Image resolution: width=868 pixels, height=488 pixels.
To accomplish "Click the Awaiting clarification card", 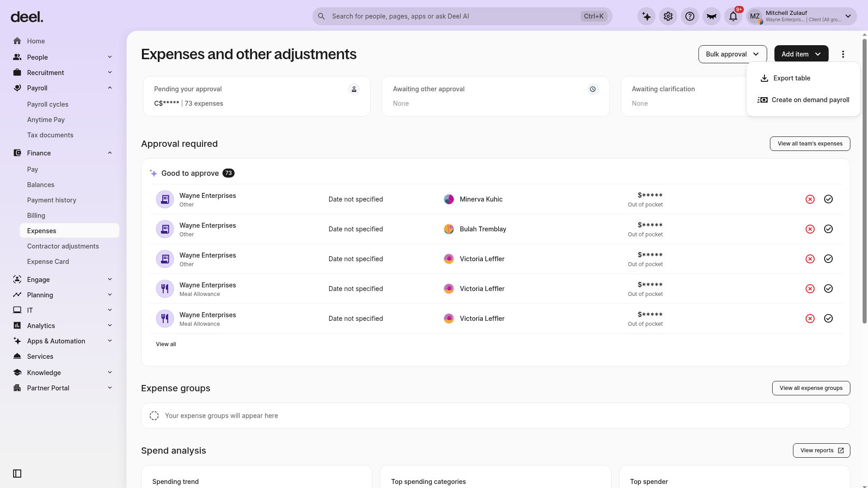I will tap(683, 96).
